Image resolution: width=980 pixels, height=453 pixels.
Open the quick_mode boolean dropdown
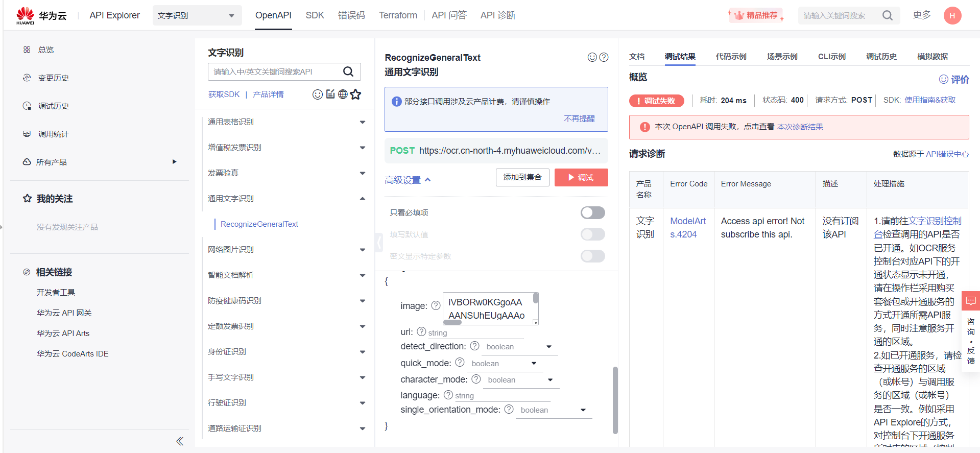tap(504, 364)
